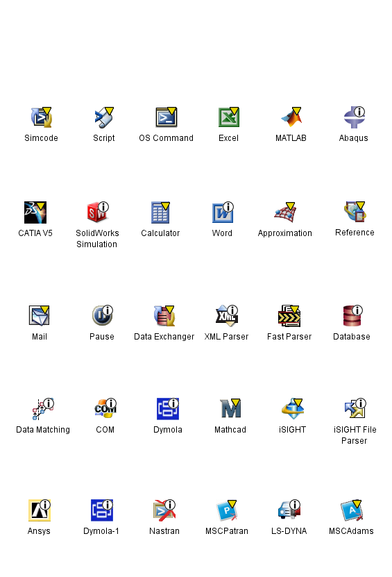Select the Reference component icon
This screenshot has height=577, width=392.
pos(355,212)
